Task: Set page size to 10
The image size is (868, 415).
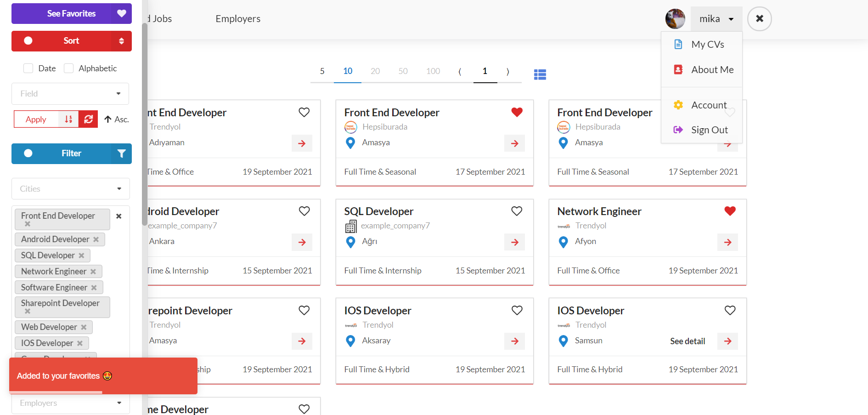Action: (348, 71)
